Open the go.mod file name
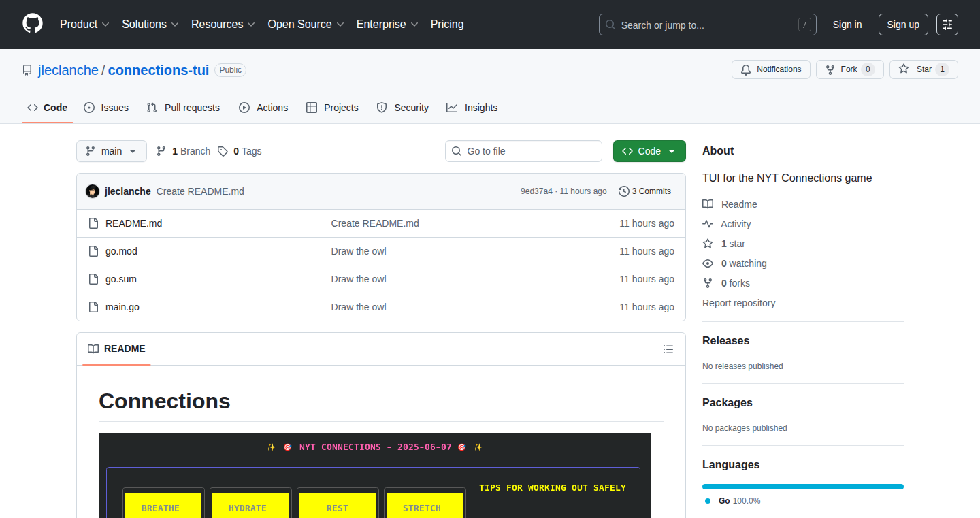Image resolution: width=980 pixels, height=518 pixels. coord(121,251)
